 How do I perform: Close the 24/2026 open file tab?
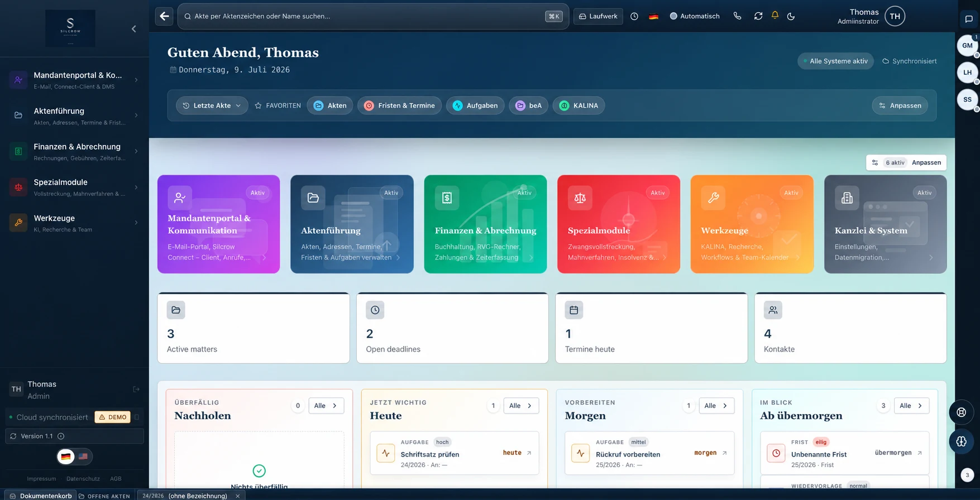coord(238,496)
